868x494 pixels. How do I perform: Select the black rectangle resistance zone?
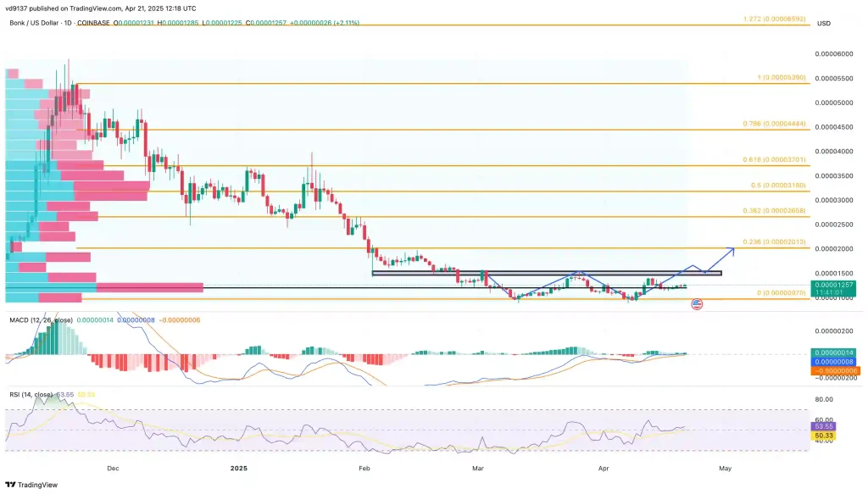pos(547,273)
